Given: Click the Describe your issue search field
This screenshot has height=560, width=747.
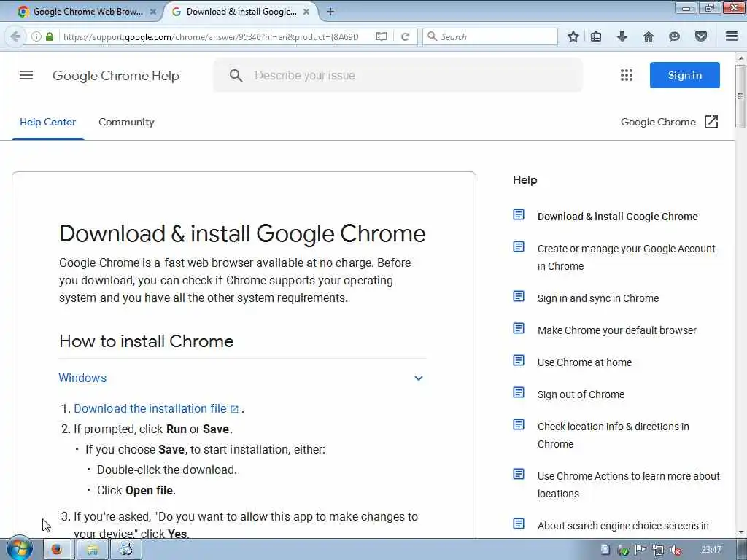Looking at the screenshot, I should (x=398, y=75).
